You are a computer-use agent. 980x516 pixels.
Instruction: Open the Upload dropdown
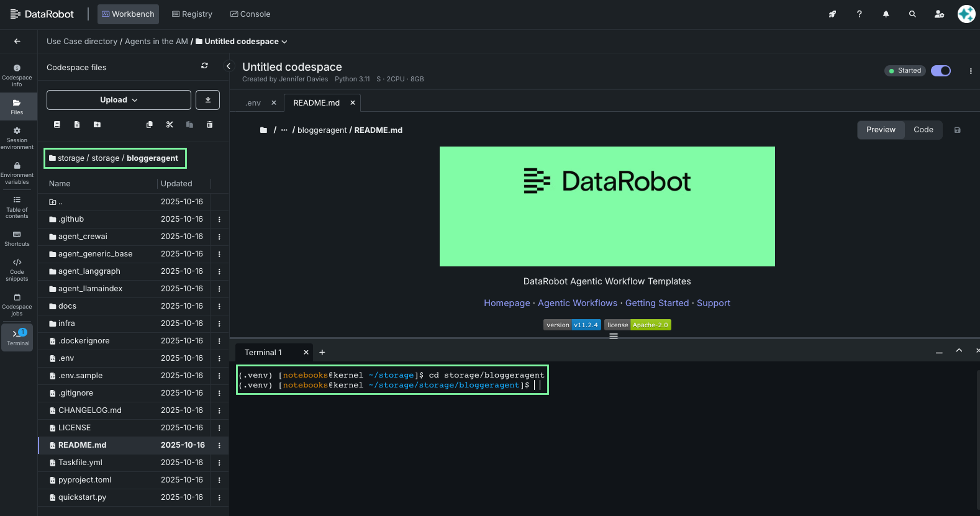(x=119, y=100)
